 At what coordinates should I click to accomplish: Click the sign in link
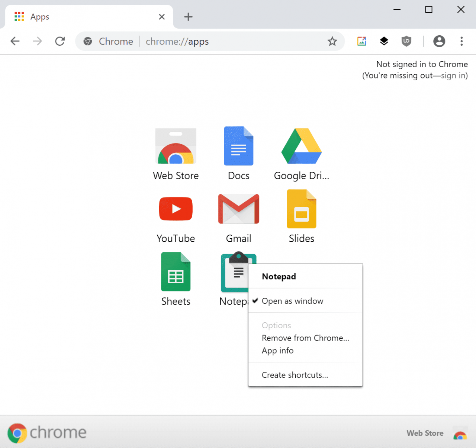coord(453,75)
